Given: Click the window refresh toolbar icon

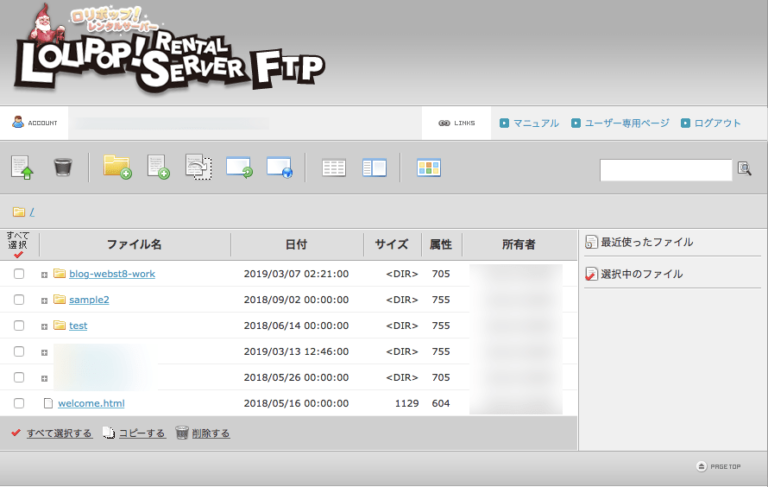Looking at the screenshot, I should [239, 167].
